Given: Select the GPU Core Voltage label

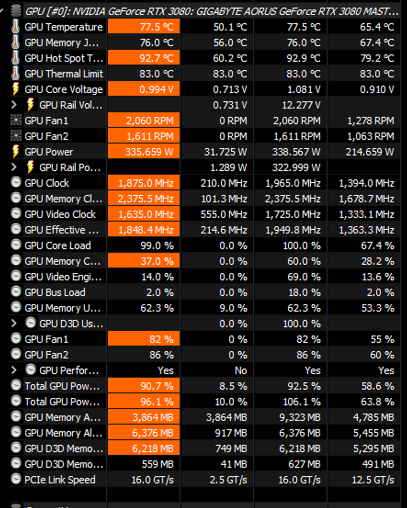Looking at the screenshot, I should tap(63, 89).
